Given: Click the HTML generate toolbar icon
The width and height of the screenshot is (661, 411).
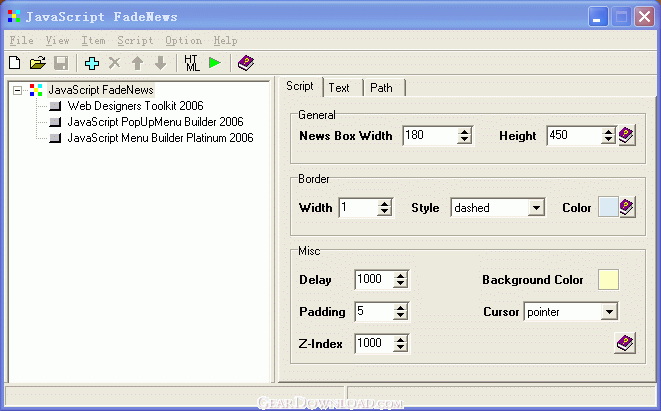Looking at the screenshot, I should click(x=192, y=63).
